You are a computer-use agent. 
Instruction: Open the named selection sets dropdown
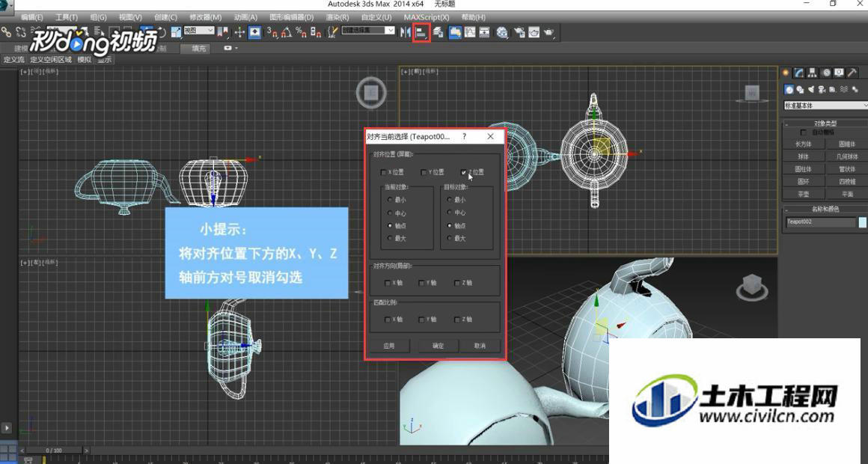[367, 31]
